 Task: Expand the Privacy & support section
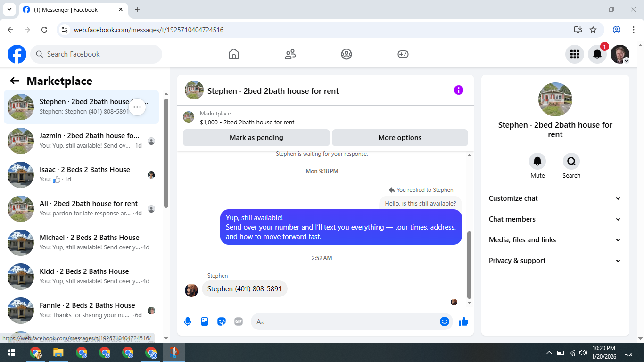pyautogui.click(x=555, y=261)
